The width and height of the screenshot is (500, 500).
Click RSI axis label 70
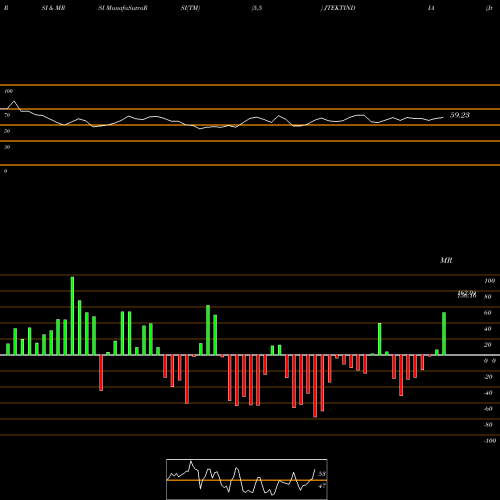coord(7,115)
